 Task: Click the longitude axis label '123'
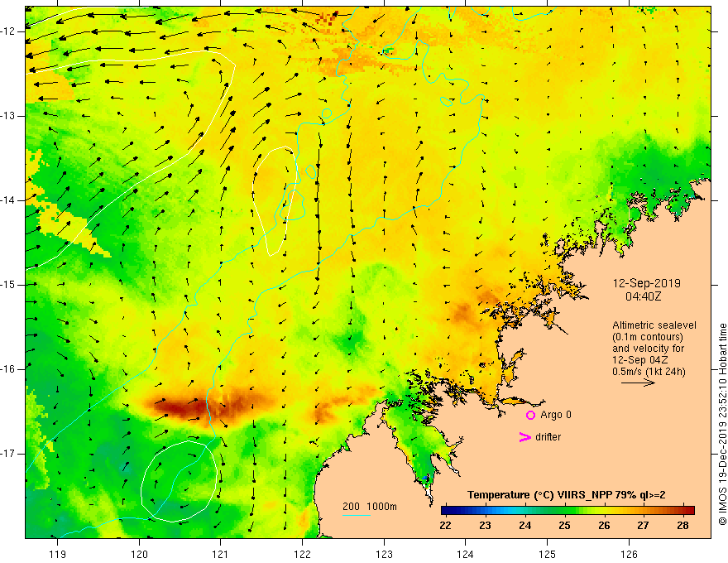click(x=384, y=554)
